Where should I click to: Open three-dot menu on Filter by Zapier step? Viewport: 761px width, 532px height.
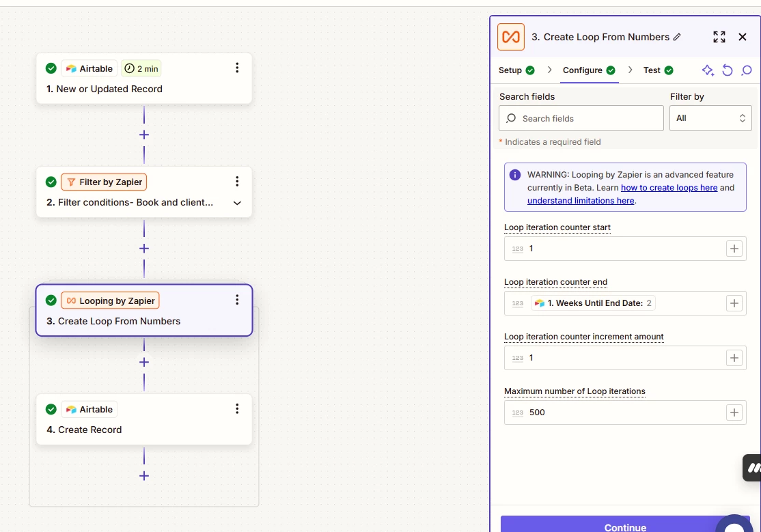[237, 182]
